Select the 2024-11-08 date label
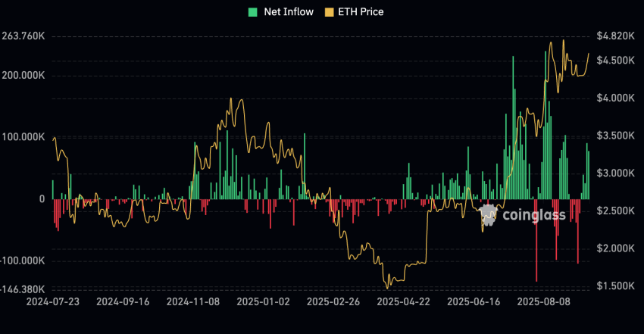 pyautogui.click(x=193, y=301)
